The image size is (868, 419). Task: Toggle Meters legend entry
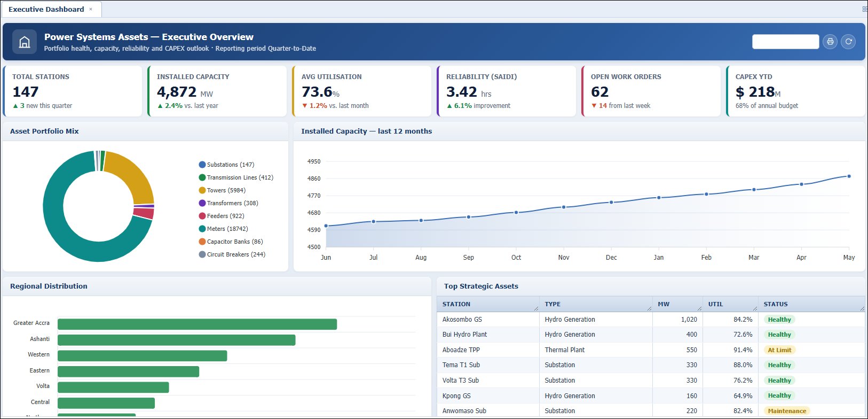(x=223, y=229)
